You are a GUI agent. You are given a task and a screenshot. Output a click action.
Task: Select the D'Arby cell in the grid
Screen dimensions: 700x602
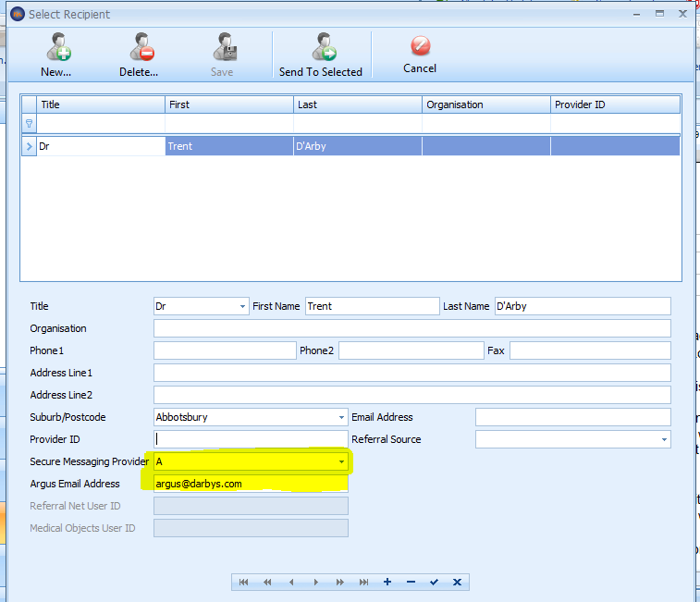pos(358,146)
